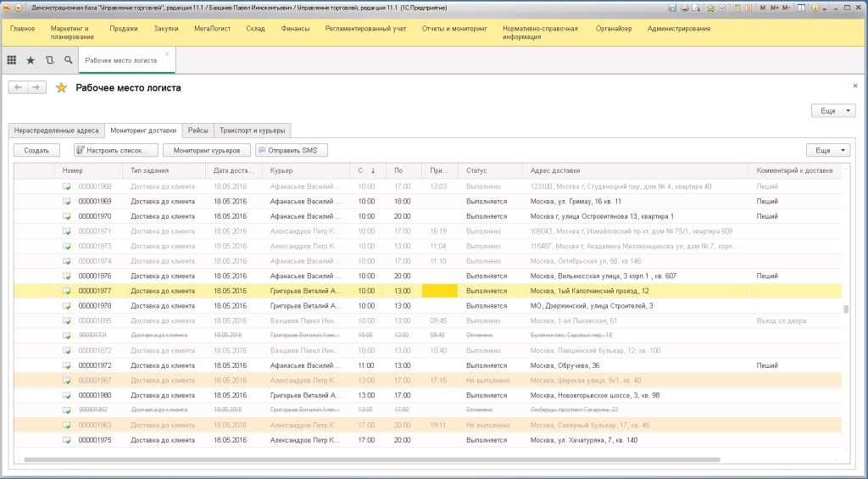This screenshot has height=479, width=868.
Task: Click the Save diskette icon in title bar
Action: pos(672,8)
